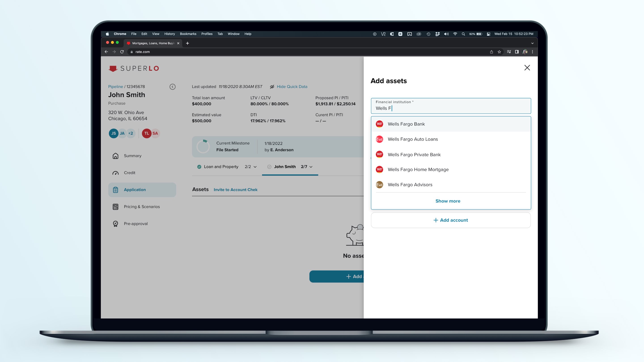Open the Chrome profile avatar

pyautogui.click(x=525, y=52)
